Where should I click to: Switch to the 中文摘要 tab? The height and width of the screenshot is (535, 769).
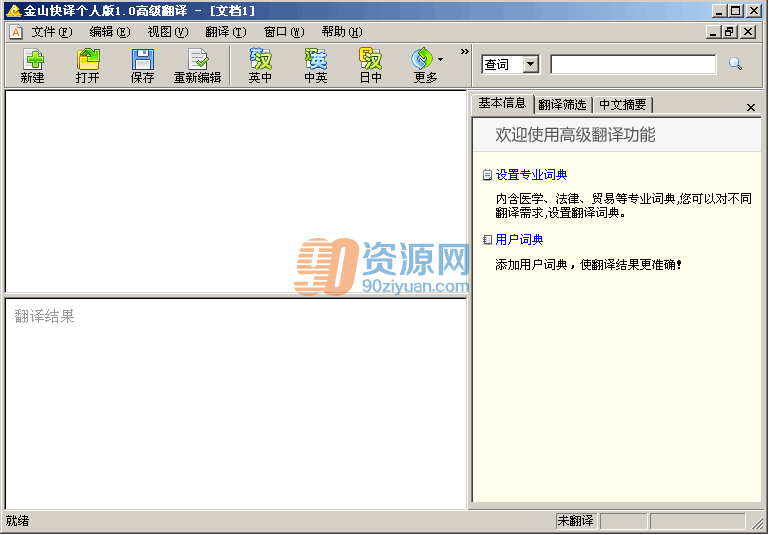(x=623, y=105)
